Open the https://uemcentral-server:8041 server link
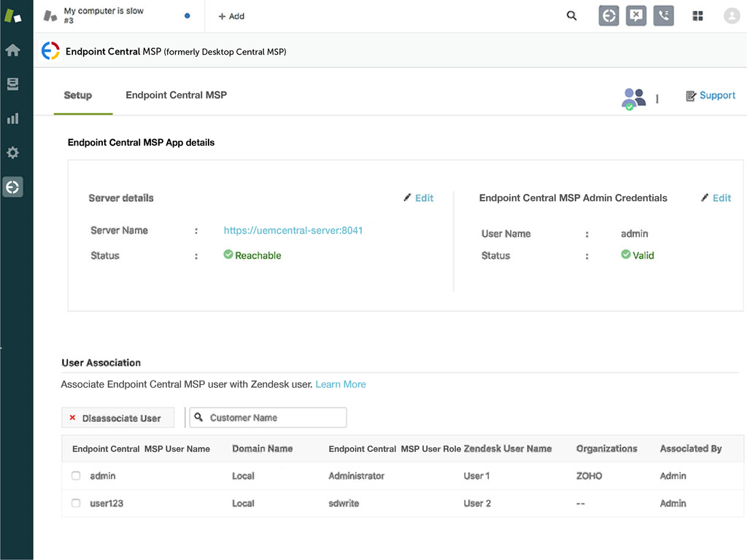Image resolution: width=747 pixels, height=560 pixels. (x=293, y=230)
